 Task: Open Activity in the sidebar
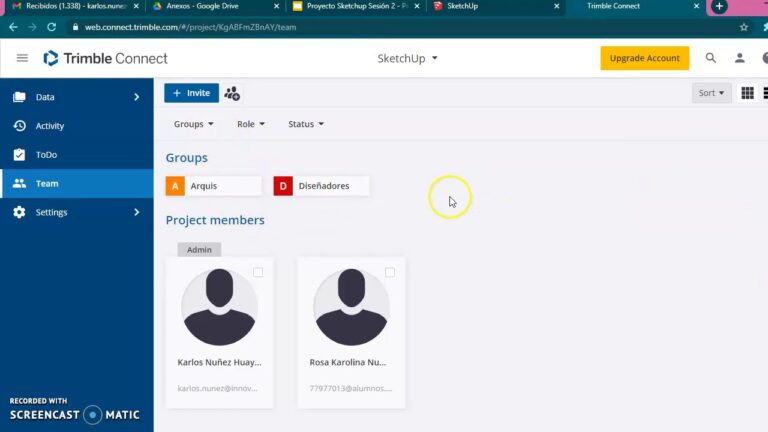49,126
